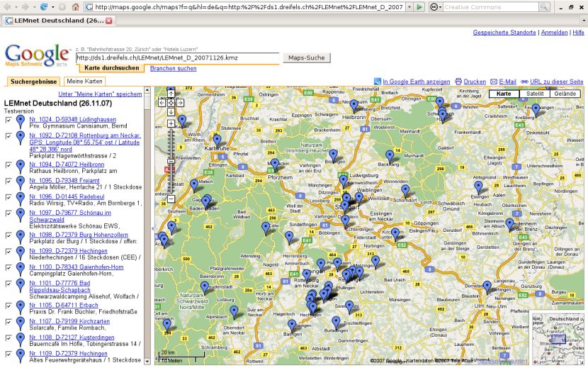Zoom in with the plus map button
588x368 pixels.
tap(171, 123)
